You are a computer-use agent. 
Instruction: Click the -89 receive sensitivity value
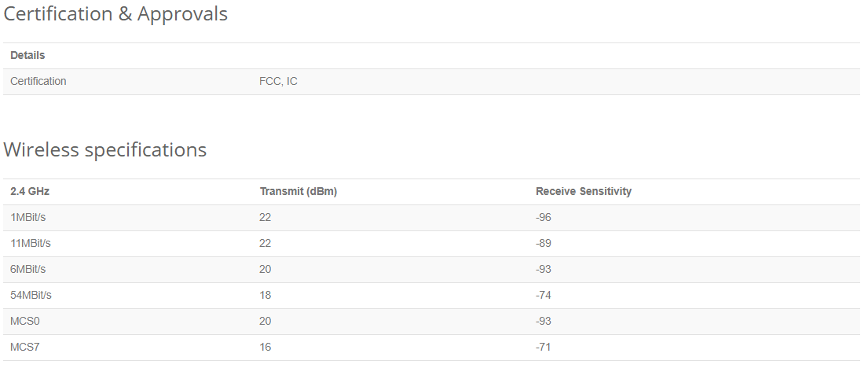[x=544, y=243]
